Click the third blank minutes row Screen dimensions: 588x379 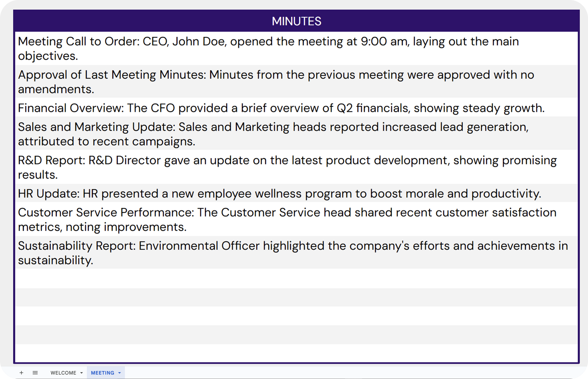(296, 316)
